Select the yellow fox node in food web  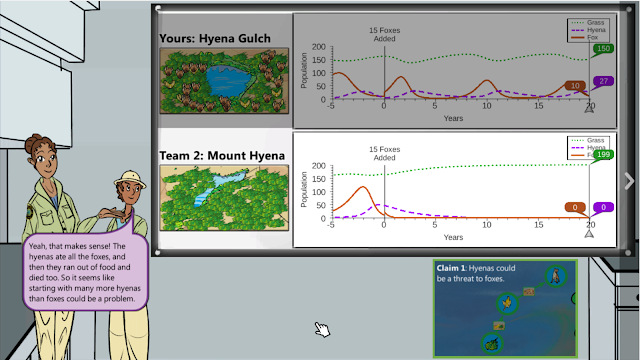click(x=507, y=303)
